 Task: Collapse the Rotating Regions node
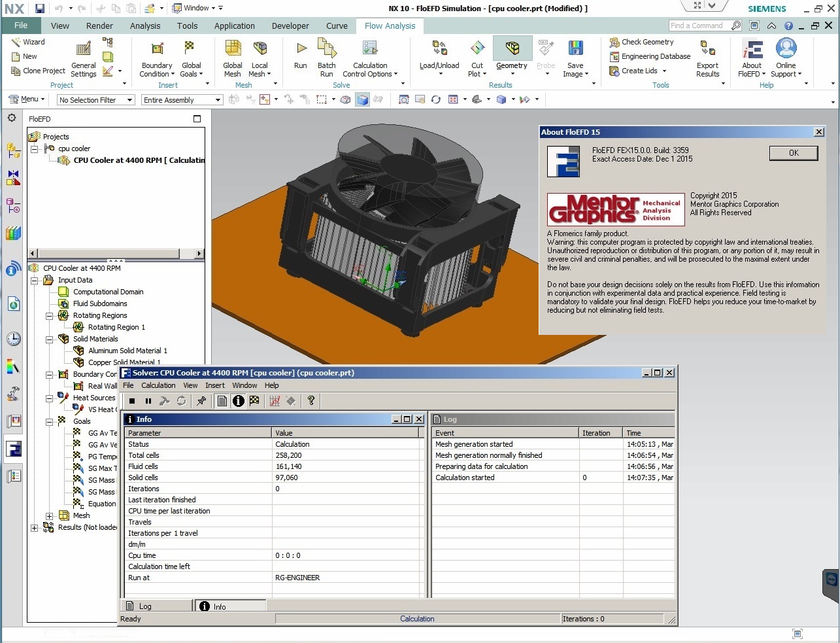click(x=50, y=315)
